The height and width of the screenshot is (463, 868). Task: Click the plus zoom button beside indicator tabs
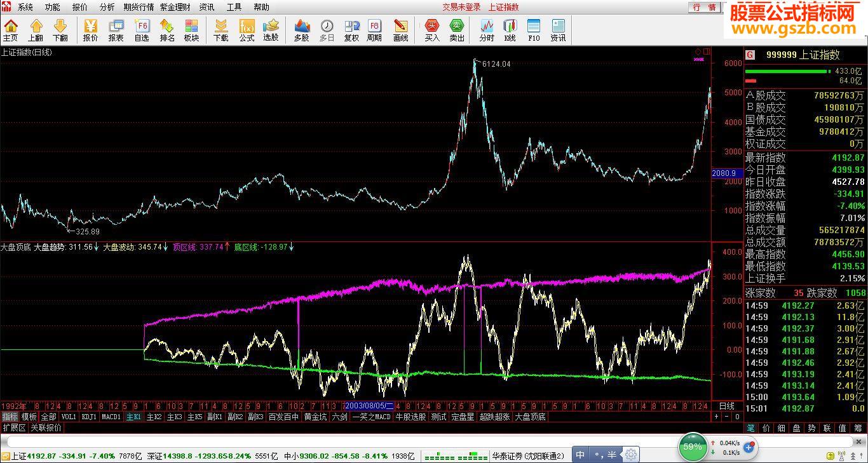point(716,417)
